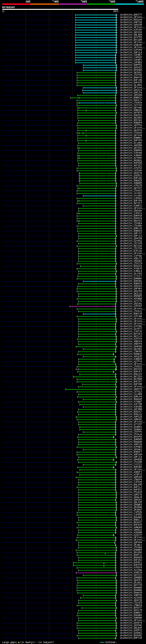
Task: Click label UniRef100_Q84V39
Action: 131,600
